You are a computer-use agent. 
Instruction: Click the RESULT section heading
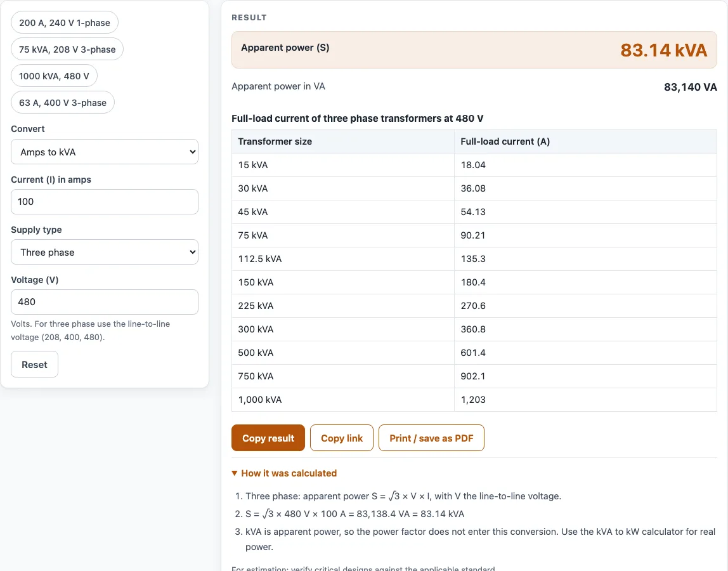(249, 18)
